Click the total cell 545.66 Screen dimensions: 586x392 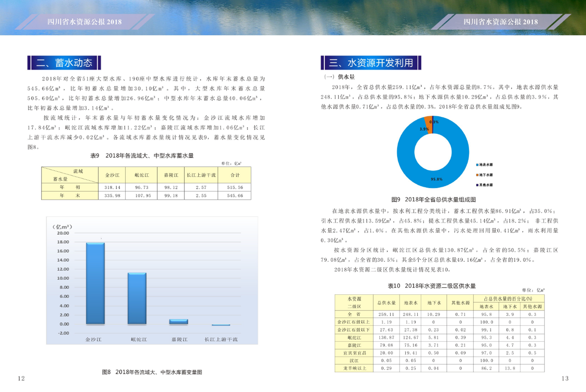(x=235, y=196)
